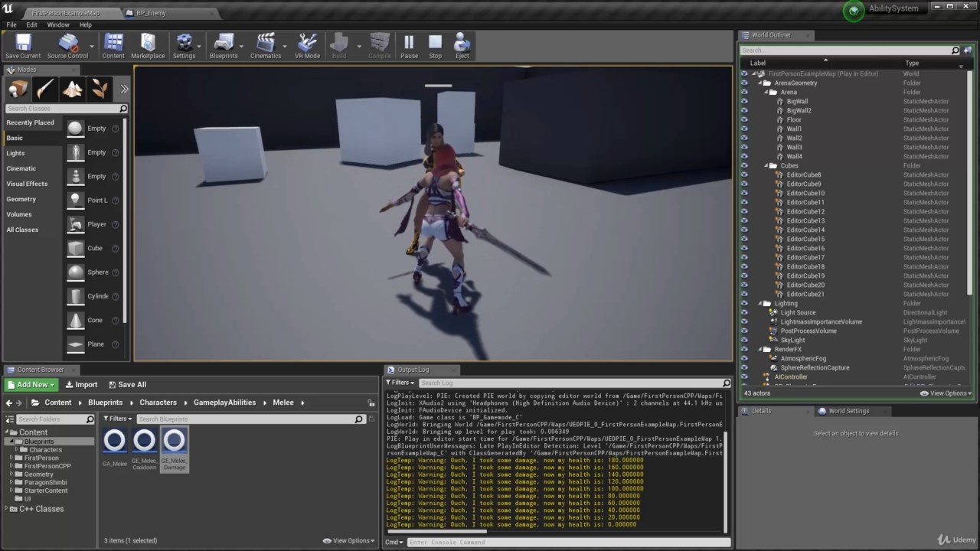Image resolution: width=980 pixels, height=551 pixels.
Task: Pause the running play session
Action: 409,46
